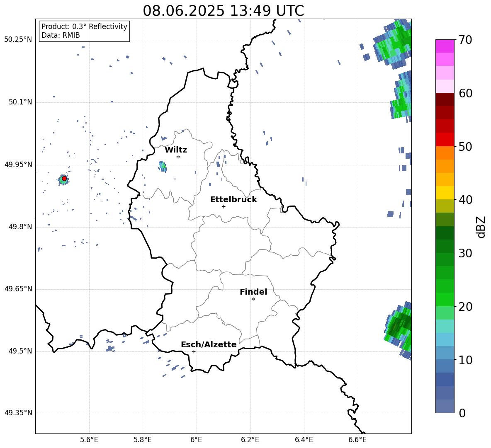Click the yellow colorbar segment above 40

(445, 193)
